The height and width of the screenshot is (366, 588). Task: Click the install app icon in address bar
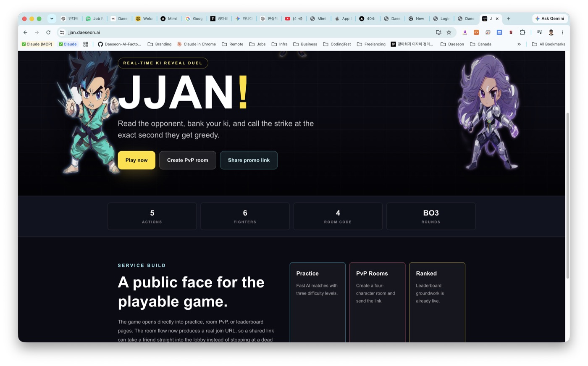[438, 32]
